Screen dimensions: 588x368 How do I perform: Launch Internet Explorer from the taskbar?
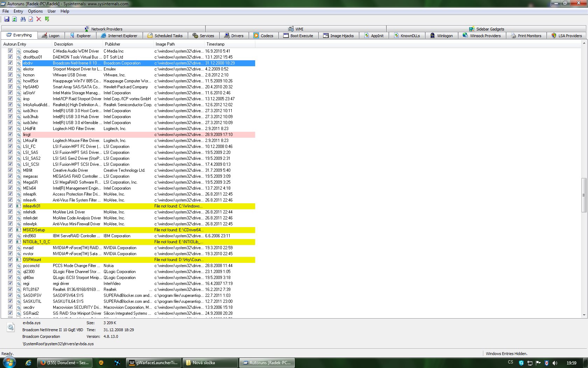pyautogui.click(x=28, y=363)
